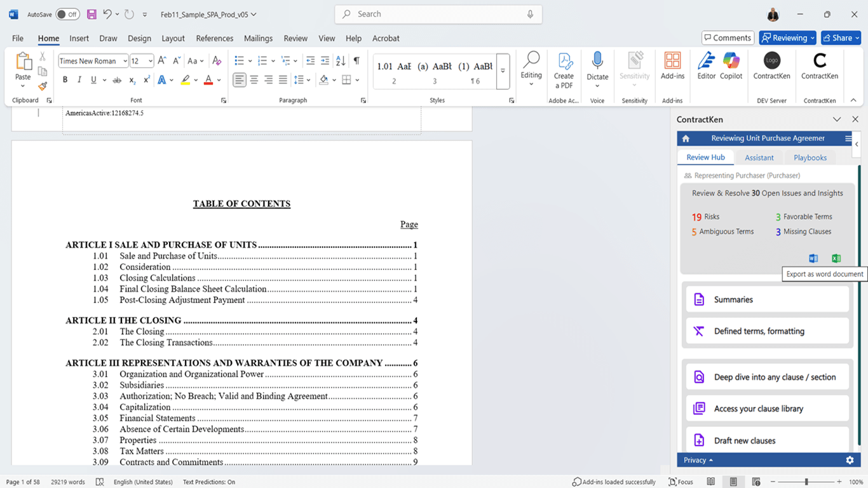Export review as Excel icon

pos(836,258)
